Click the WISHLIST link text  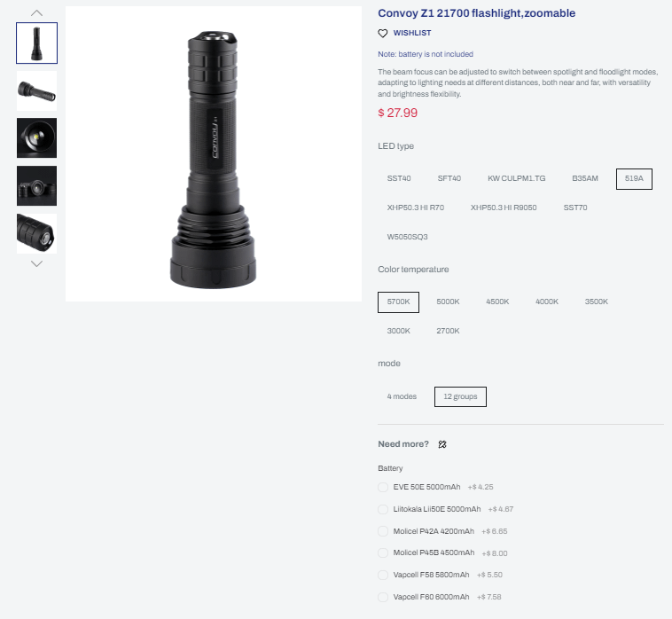(x=412, y=33)
